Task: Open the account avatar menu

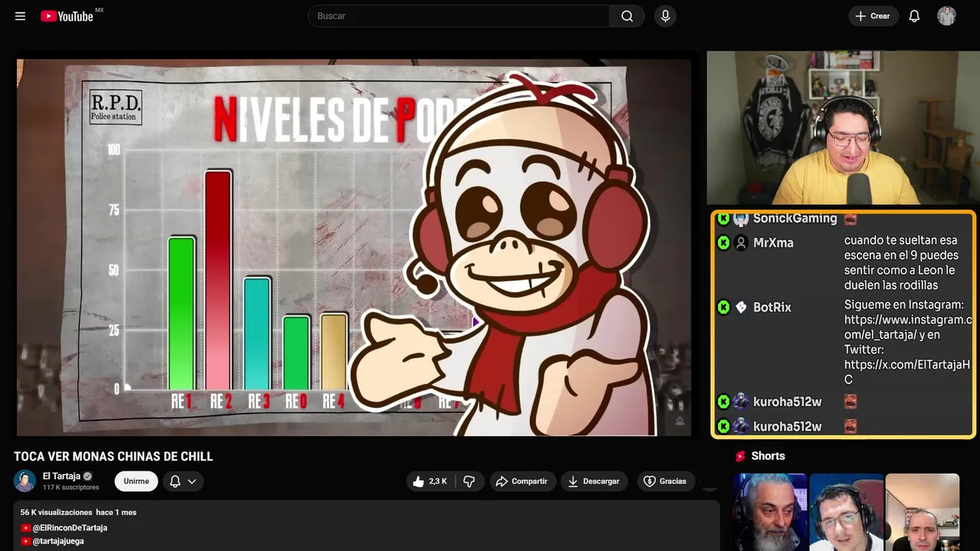Action: coord(946,16)
